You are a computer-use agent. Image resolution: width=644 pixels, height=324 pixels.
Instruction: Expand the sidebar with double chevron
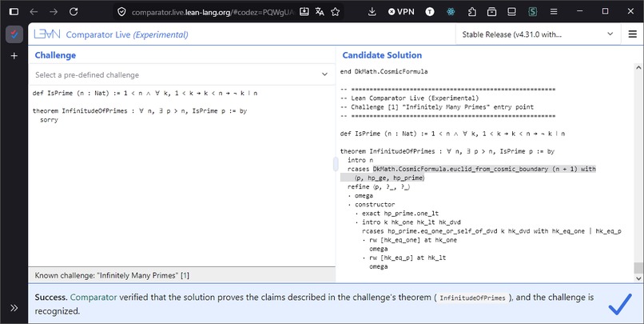click(14, 307)
